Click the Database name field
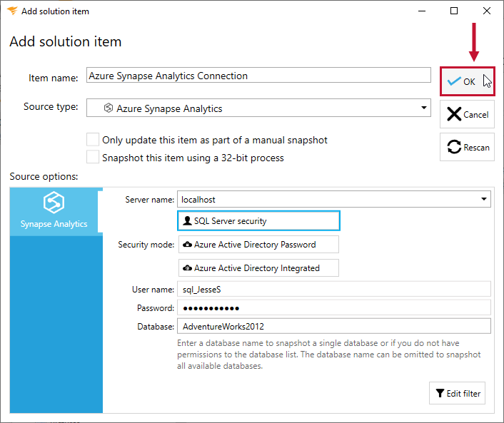This screenshot has height=423, width=504. [334, 326]
